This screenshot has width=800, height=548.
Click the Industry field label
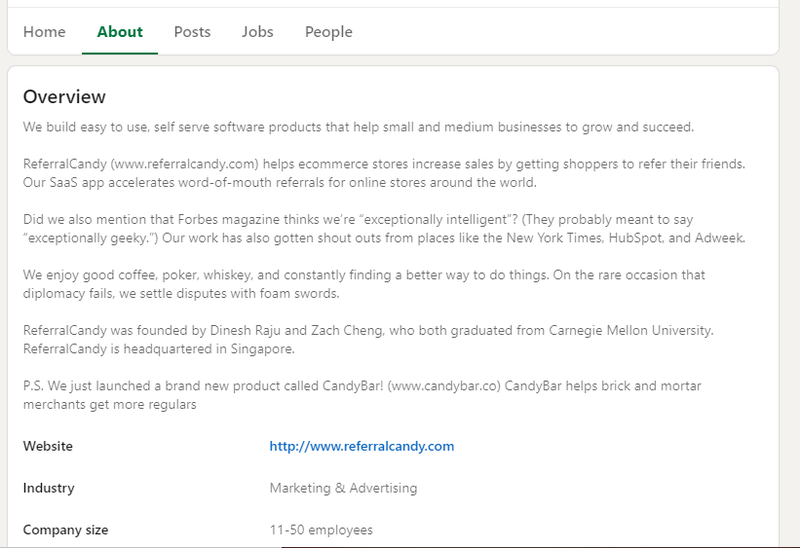coord(48,488)
